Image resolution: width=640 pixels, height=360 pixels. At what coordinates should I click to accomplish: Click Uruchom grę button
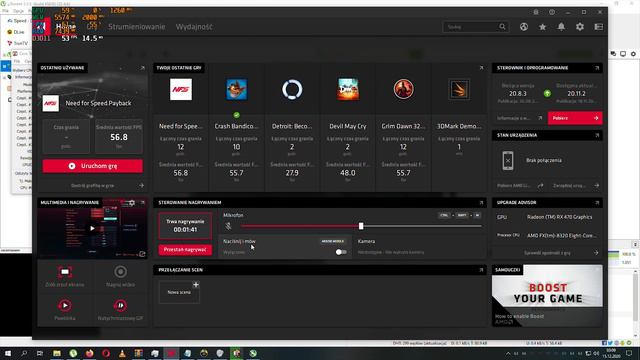[x=93, y=166]
